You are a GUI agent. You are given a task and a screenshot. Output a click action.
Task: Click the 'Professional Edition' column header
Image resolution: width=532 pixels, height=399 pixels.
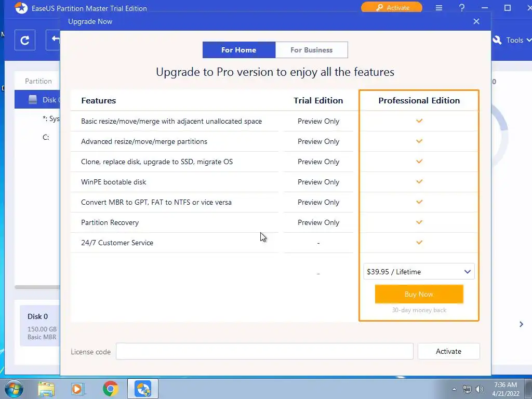pyautogui.click(x=419, y=100)
